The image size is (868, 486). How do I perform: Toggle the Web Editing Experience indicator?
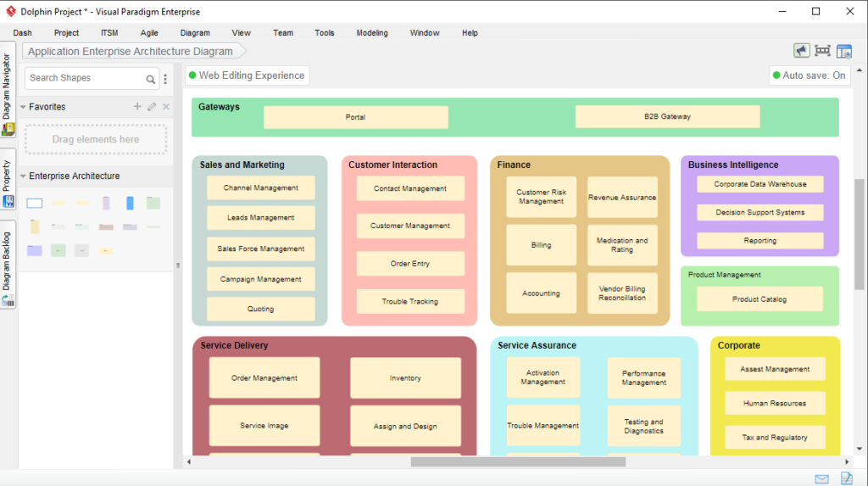[247, 75]
